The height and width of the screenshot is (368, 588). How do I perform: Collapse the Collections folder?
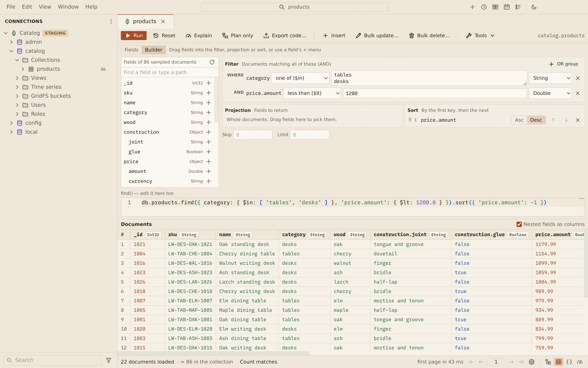17,60
